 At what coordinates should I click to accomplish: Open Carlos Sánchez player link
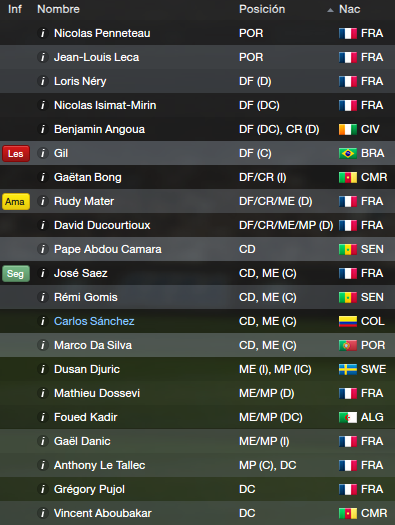pyautogui.click(x=94, y=321)
